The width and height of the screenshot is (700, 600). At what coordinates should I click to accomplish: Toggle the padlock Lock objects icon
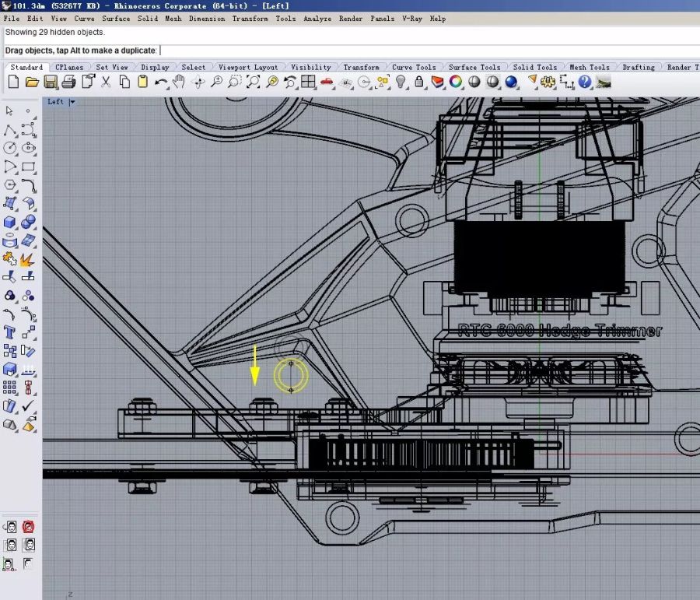pos(420,82)
